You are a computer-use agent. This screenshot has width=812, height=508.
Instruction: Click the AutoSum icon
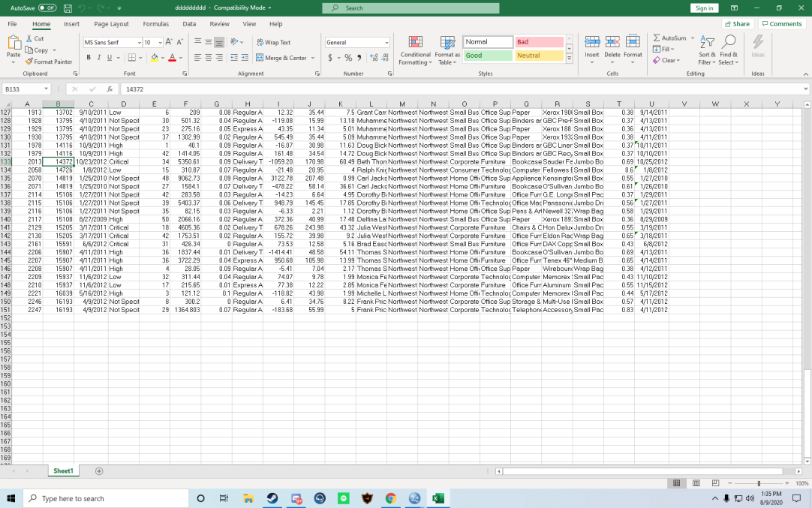pyautogui.click(x=671, y=38)
